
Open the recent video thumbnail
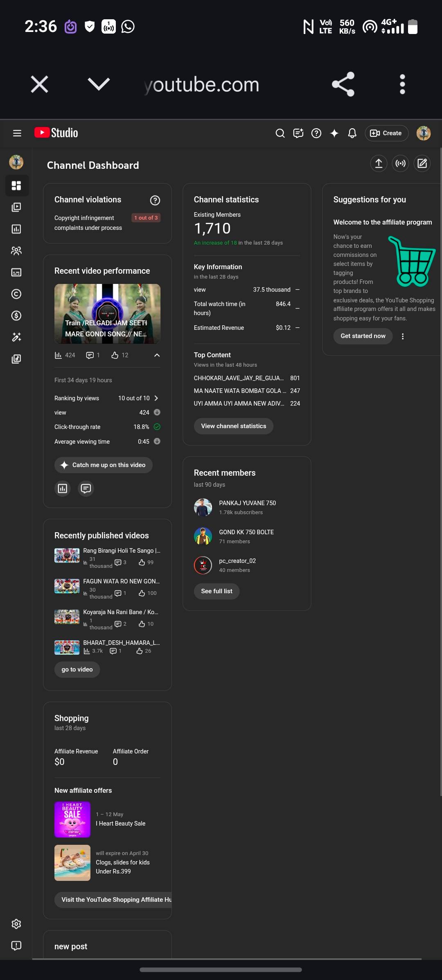pos(107,313)
